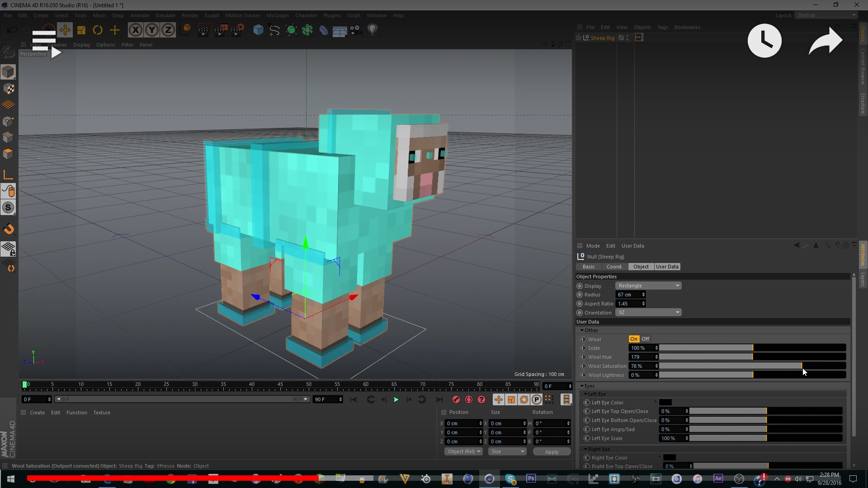
Task: Add a camera object
Action: click(355, 30)
